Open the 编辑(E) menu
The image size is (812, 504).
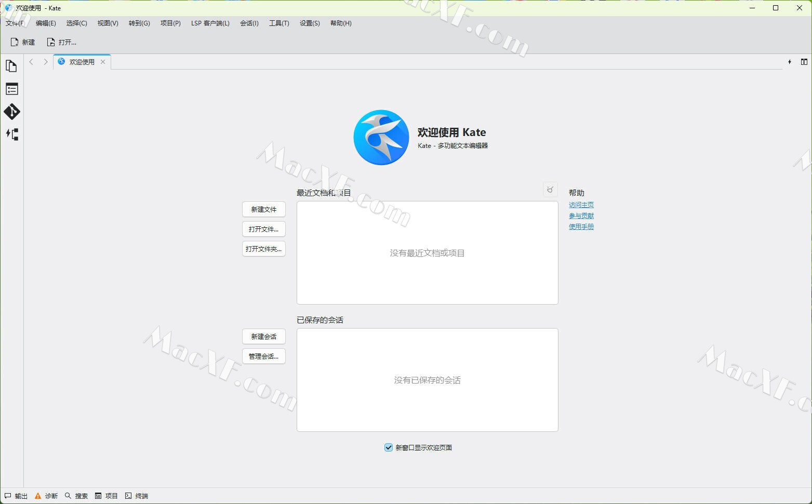click(46, 23)
